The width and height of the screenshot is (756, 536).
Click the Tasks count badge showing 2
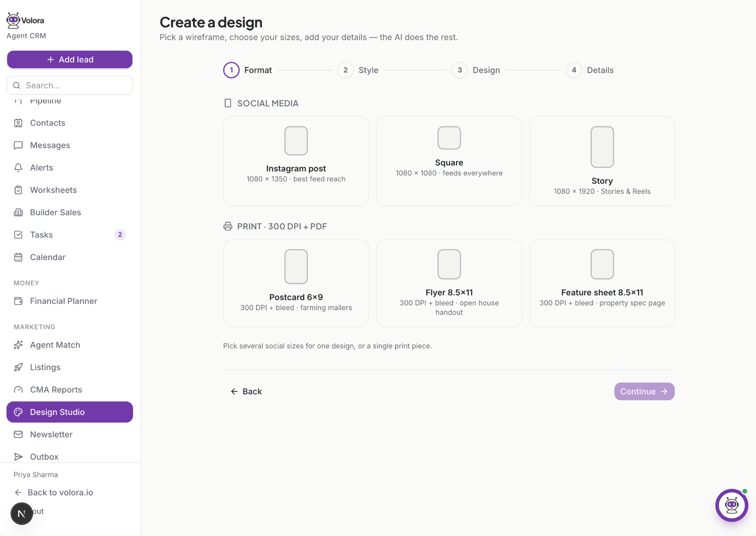point(120,235)
